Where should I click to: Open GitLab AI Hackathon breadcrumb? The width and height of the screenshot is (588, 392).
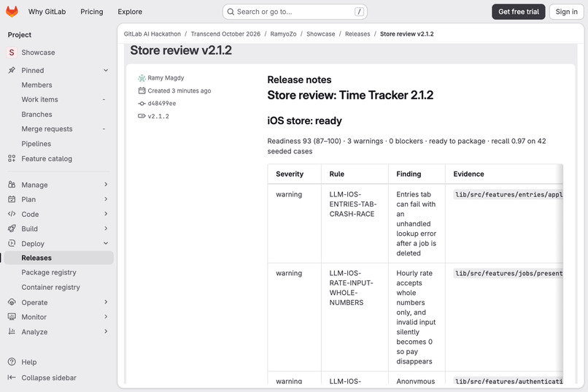pos(152,34)
